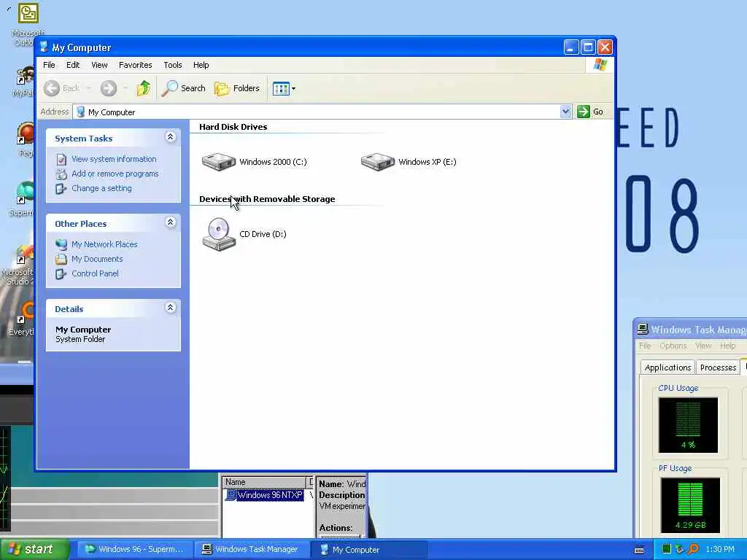Open the Favorites menu

point(135,65)
